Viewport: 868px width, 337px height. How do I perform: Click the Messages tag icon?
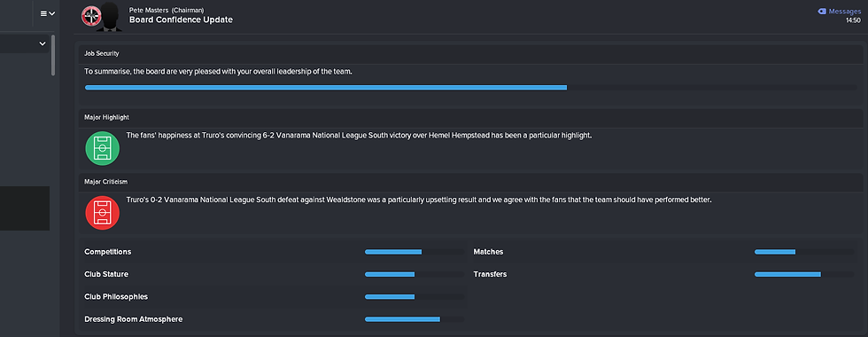point(822,11)
